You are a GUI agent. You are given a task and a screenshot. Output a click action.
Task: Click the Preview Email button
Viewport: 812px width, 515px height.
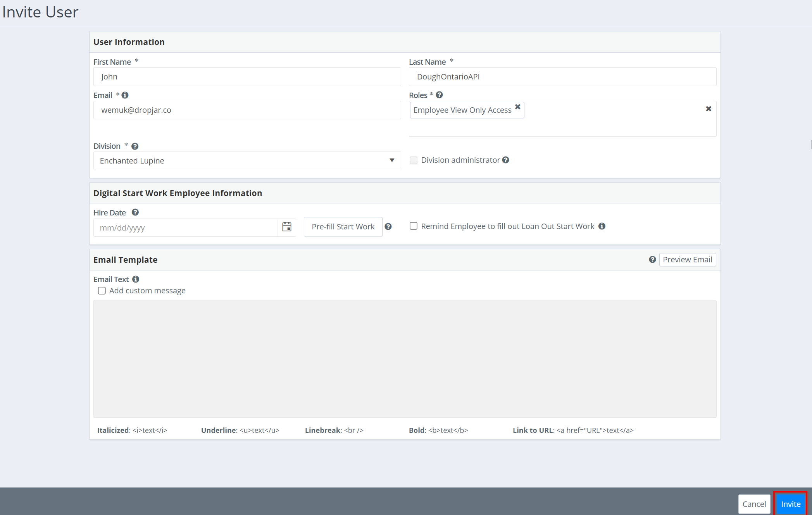click(x=687, y=260)
